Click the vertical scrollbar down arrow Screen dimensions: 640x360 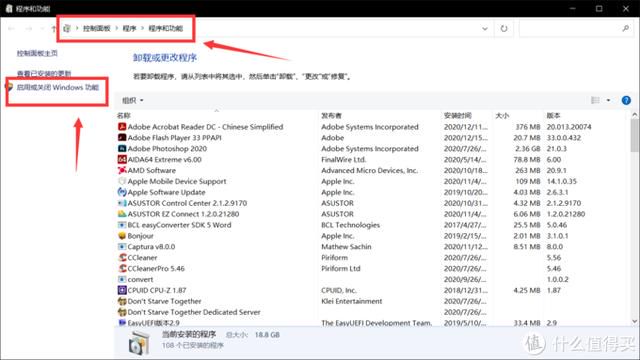click(634, 322)
